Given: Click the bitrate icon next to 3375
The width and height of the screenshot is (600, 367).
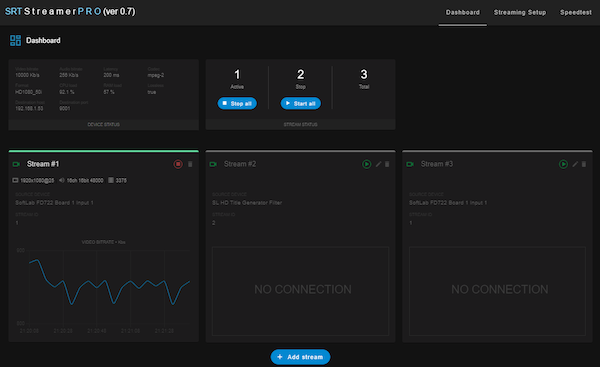Looking at the screenshot, I should click(111, 180).
